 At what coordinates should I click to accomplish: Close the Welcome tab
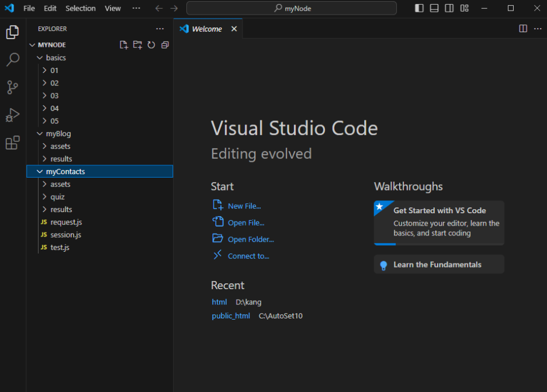click(x=234, y=29)
